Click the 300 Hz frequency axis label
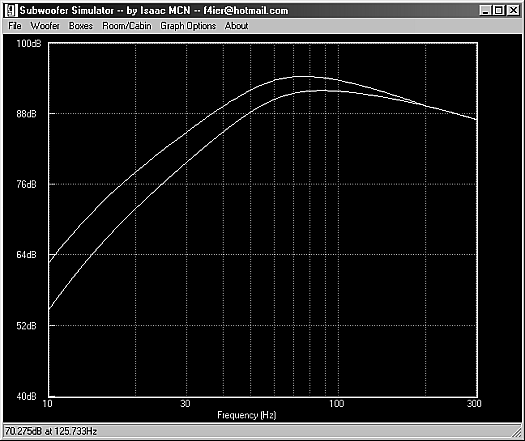Viewport: 525px width, 441px height. click(474, 403)
